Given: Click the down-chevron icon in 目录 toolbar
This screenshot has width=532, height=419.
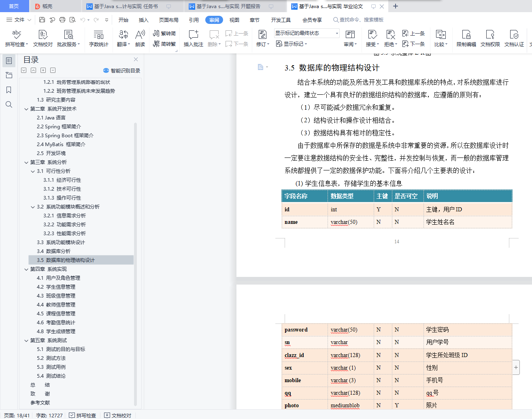Looking at the screenshot, I should (x=24, y=70).
